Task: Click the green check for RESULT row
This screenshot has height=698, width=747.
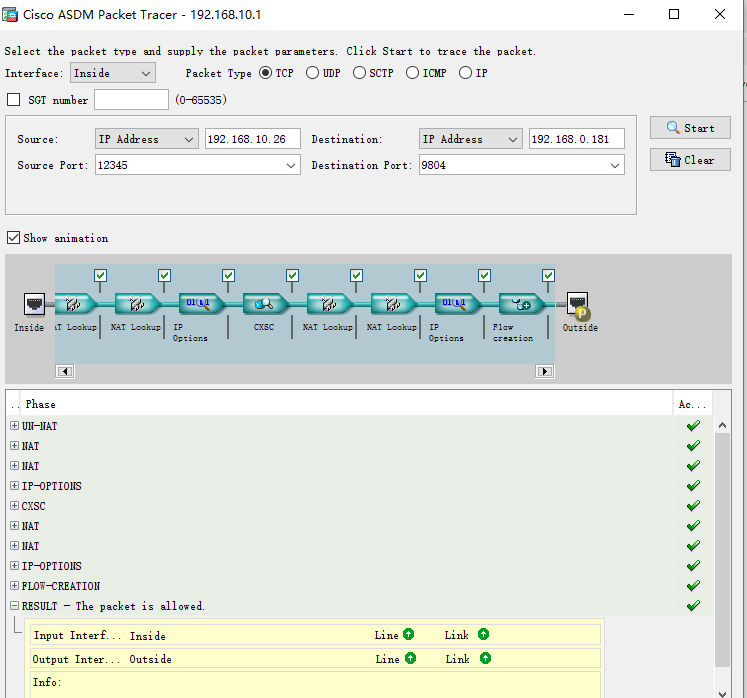Action: tap(693, 606)
